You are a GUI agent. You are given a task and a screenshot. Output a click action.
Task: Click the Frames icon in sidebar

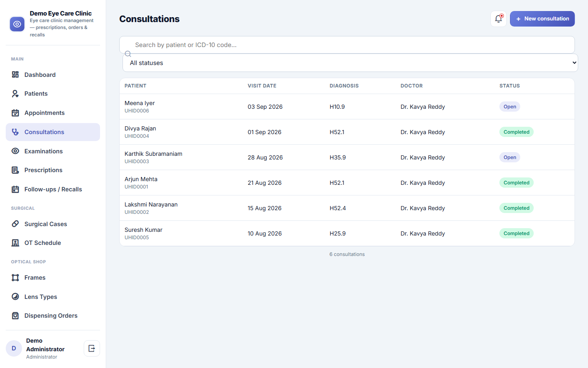16,278
